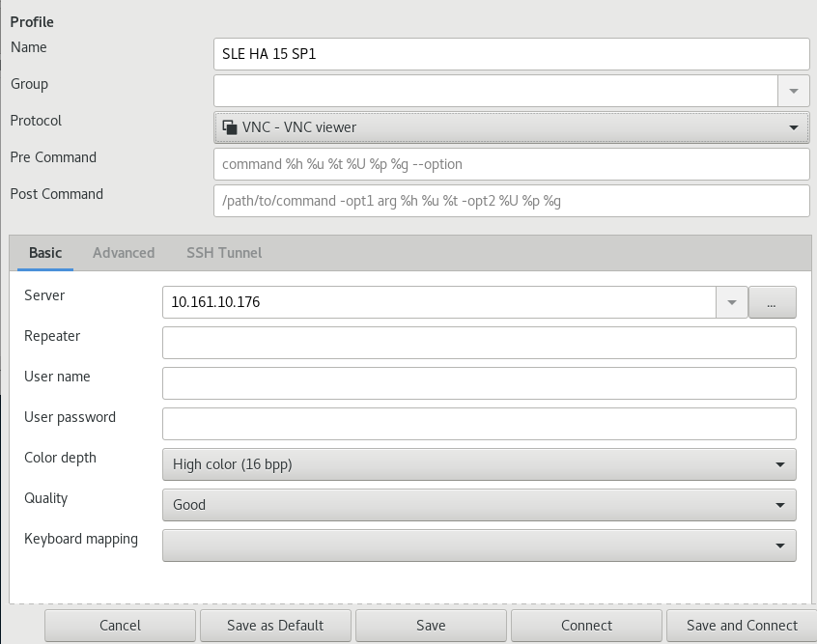Open the Quality dropdown set to Good
The height and width of the screenshot is (644, 817).
click(479, 504)
